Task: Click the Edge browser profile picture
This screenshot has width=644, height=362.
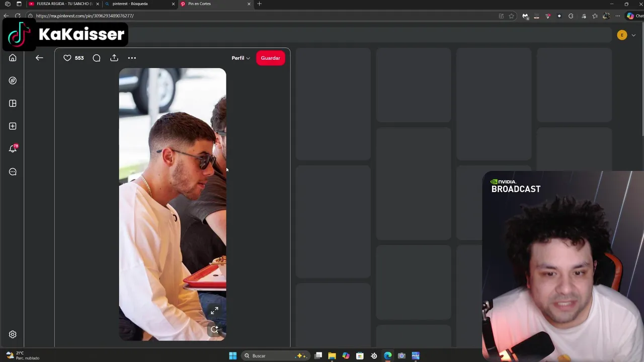Action: point(606,16)
